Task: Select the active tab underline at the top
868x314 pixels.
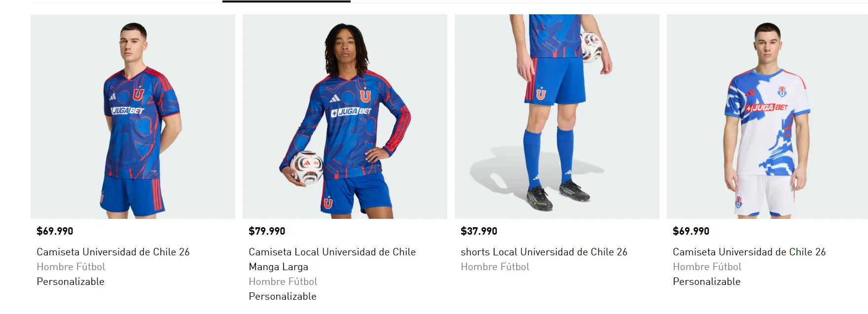Action: pyautogui.click(x=287, y=1)
